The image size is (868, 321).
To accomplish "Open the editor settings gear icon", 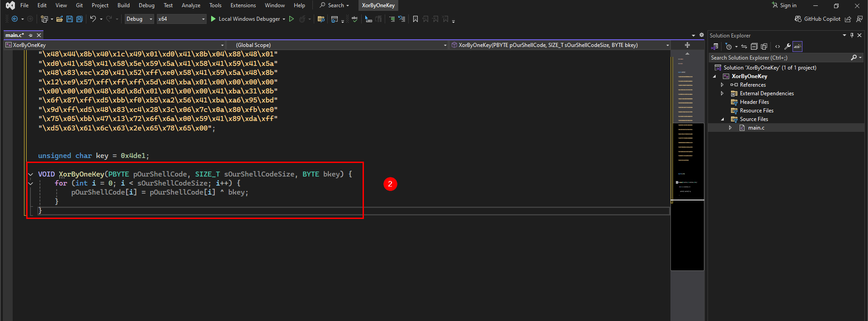I will pos(702,35).
